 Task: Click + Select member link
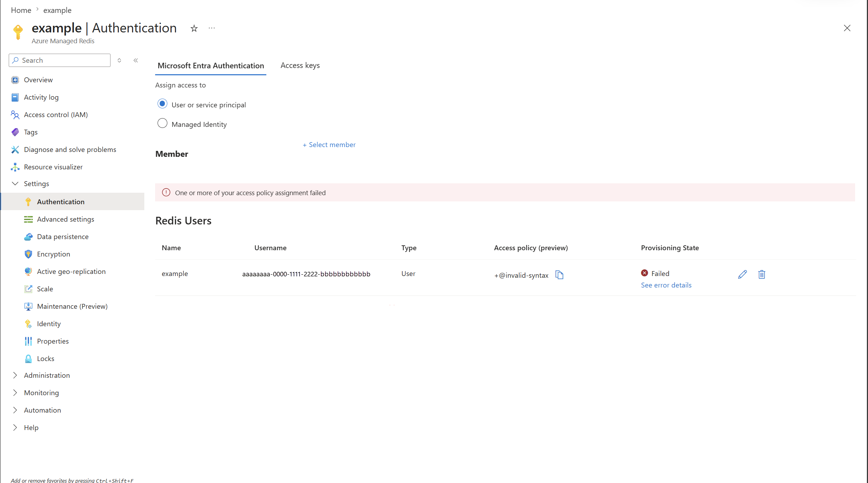pyautogui.click(x=329, y=145)
